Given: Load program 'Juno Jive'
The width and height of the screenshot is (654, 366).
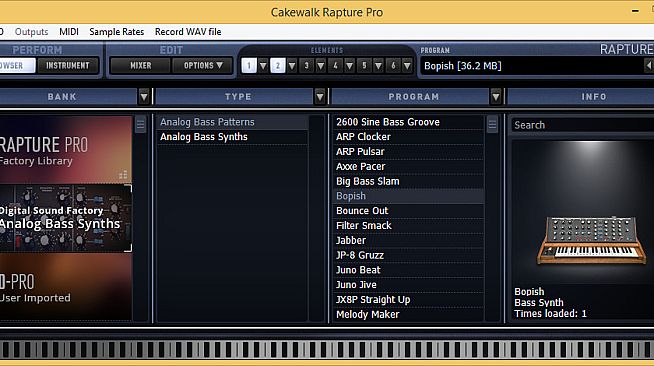Looking at the screenshot, I should 409,285.
